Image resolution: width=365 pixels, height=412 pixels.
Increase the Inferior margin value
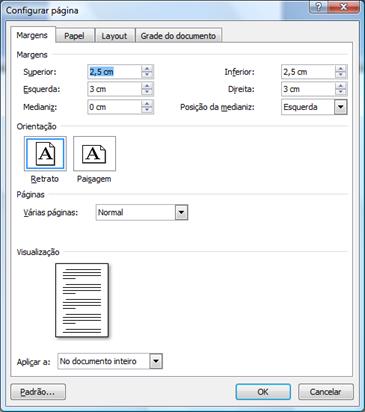point(340,69)
